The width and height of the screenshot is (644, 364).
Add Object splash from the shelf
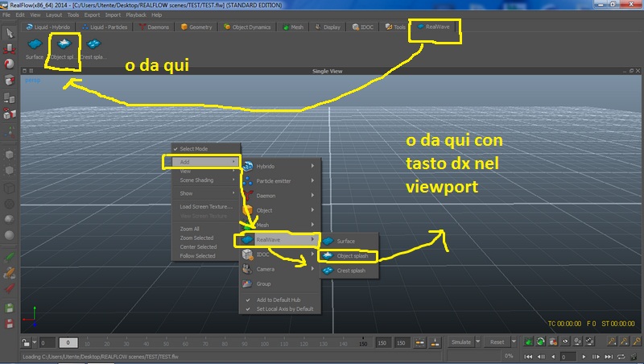click(x=64, y=48)
